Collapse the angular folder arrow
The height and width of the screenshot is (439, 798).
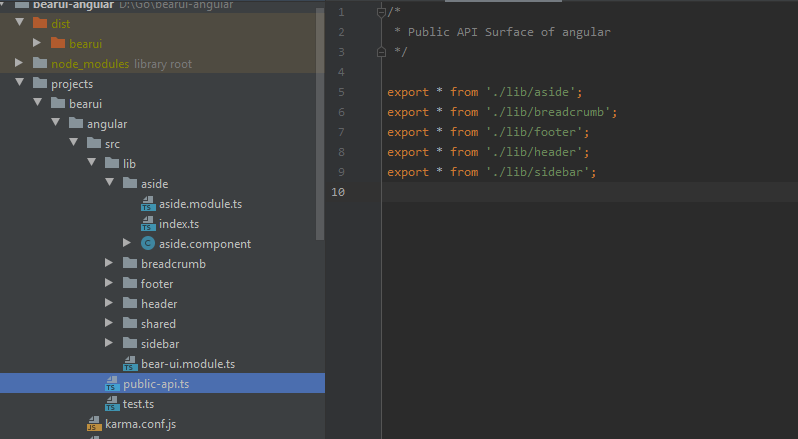(x=56, y=122)
